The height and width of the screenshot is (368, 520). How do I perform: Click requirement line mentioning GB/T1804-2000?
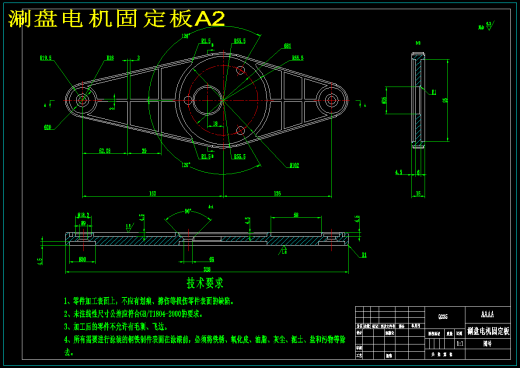133,314
